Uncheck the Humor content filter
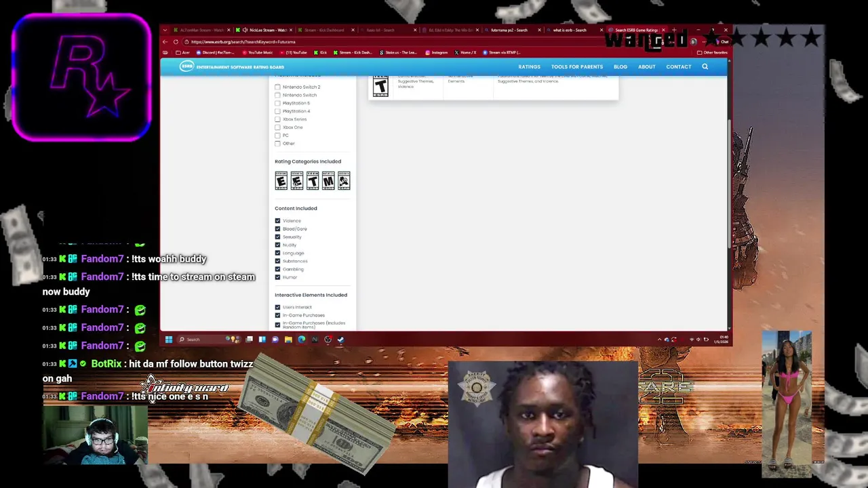This screenshot has width=868, height=488. tap(277, 277)
